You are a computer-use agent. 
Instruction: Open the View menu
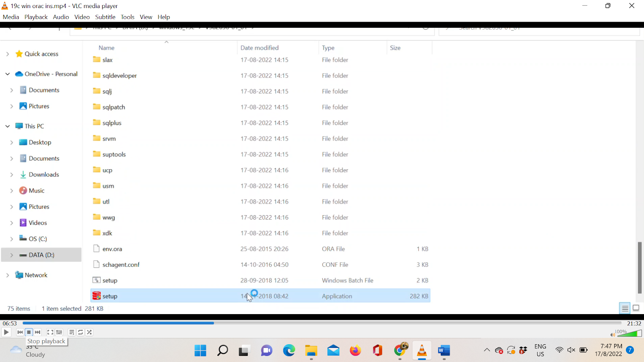pyautogui.click(x=146, y=17)
